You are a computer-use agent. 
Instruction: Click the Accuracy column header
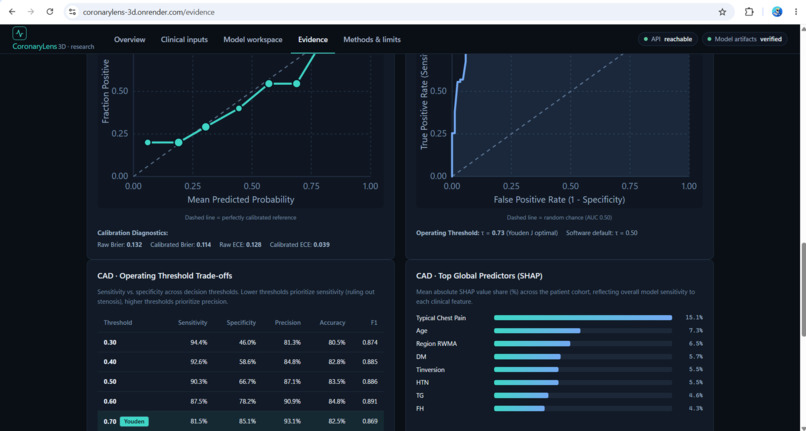(x=332, y=323)
